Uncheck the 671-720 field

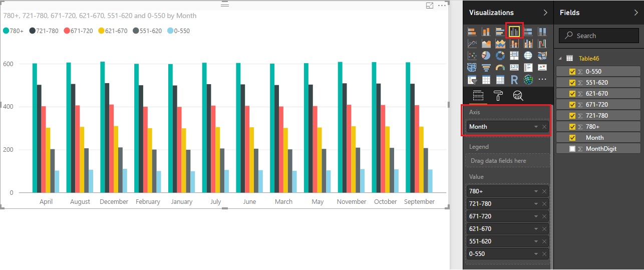point(572,105)
